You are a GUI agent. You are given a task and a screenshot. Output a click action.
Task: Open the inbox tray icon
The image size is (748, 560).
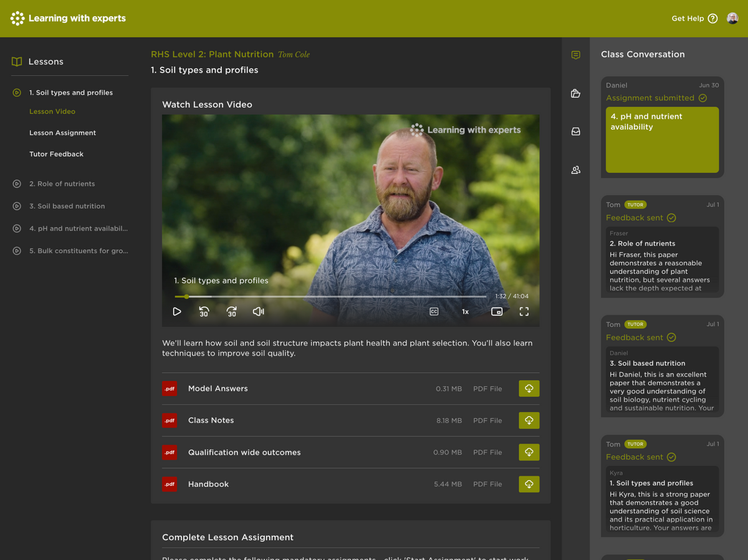576,132
